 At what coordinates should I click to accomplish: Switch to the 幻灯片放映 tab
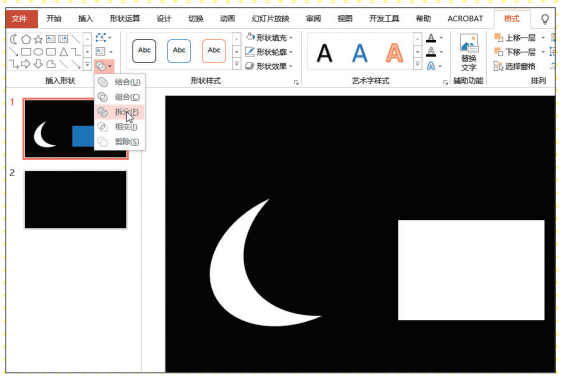click(270, 19)
